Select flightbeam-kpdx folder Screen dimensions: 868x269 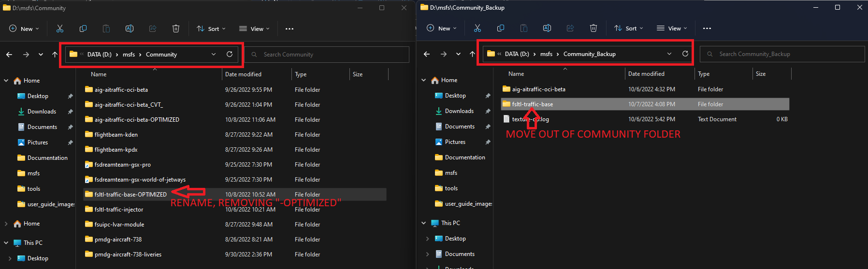[x=235, y=150]
